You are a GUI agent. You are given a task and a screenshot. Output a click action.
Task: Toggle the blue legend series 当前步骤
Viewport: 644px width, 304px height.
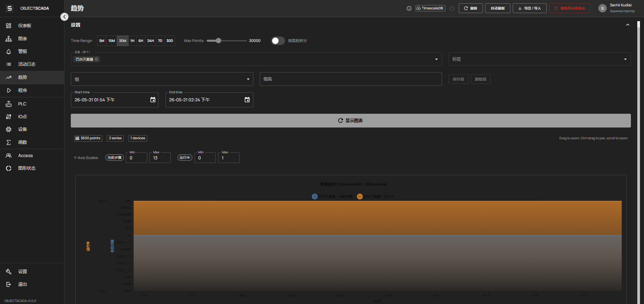click(x=332, y=197)
